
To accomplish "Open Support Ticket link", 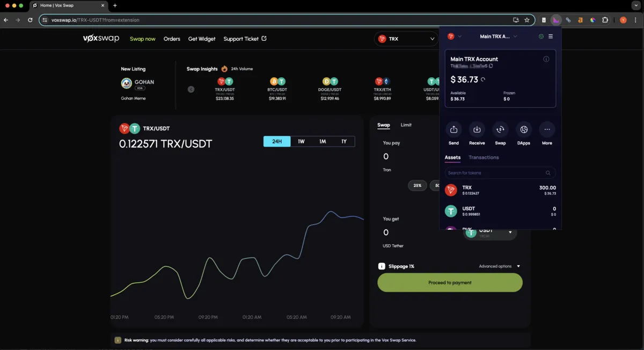I will 245,39.
